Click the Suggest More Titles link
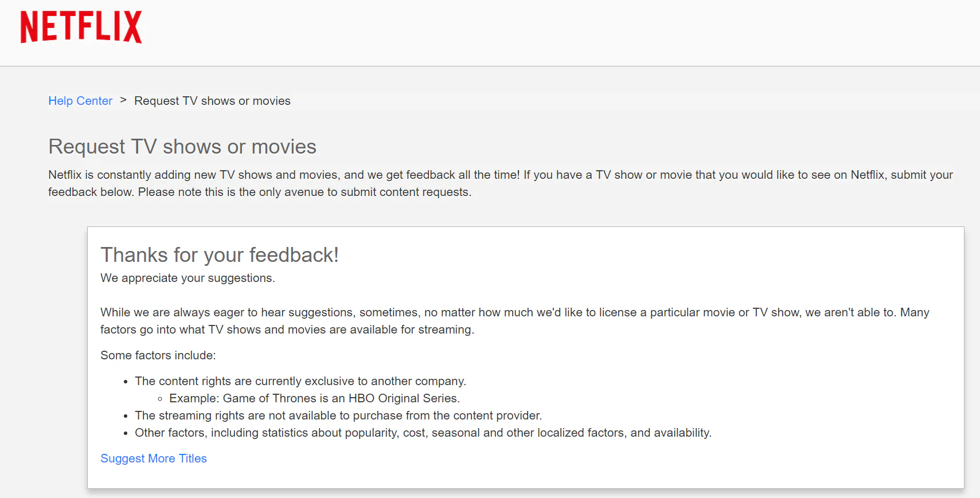The image size is (980, 498). coord(154,458)
